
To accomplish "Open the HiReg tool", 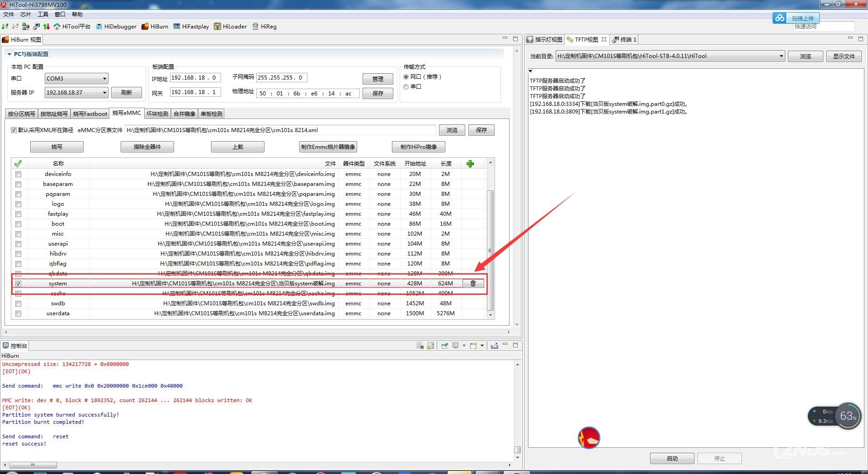I will pos(264,26).
